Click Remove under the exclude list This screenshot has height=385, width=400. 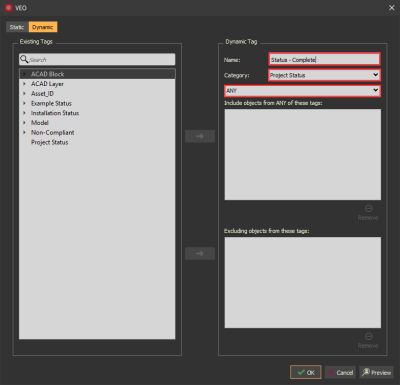pos(368,341)
